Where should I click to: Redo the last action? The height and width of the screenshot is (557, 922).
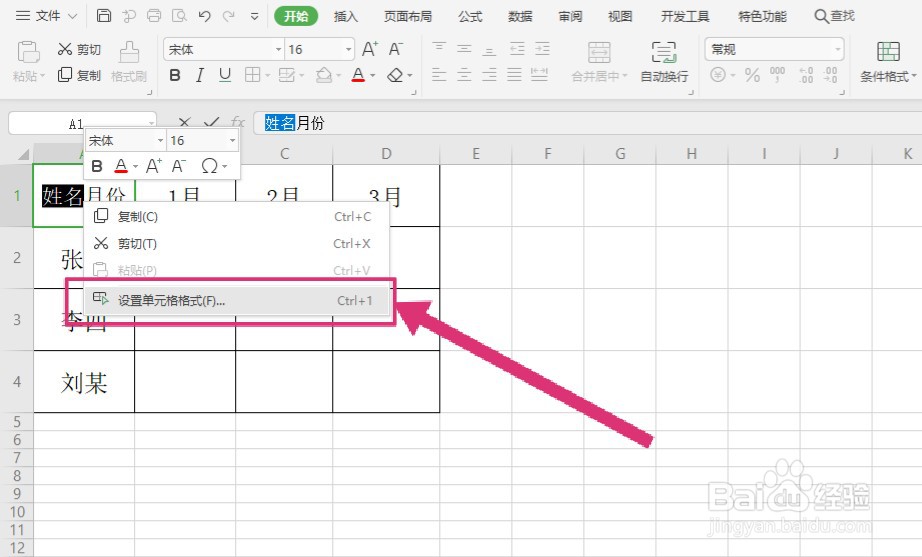click(229, 16)
